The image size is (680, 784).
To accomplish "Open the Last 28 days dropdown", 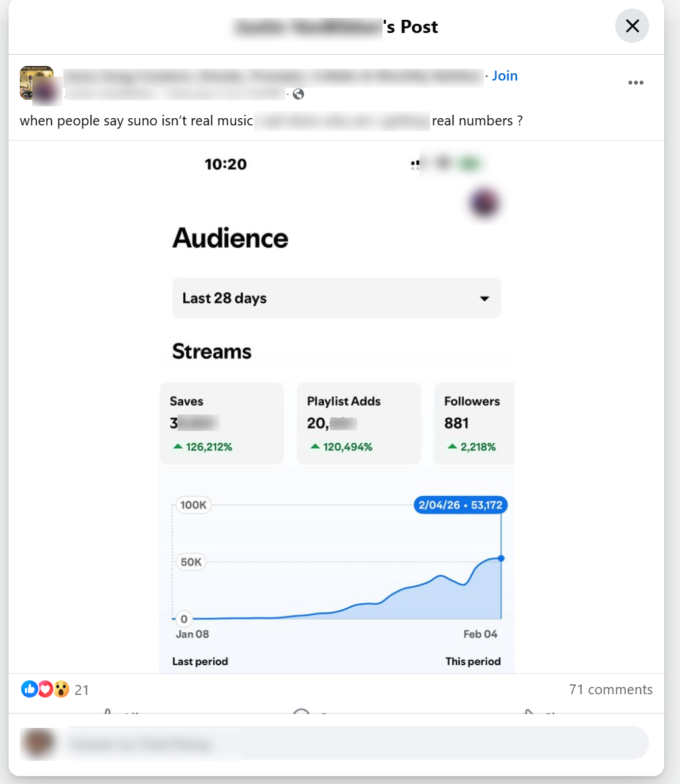I will 336,298.
